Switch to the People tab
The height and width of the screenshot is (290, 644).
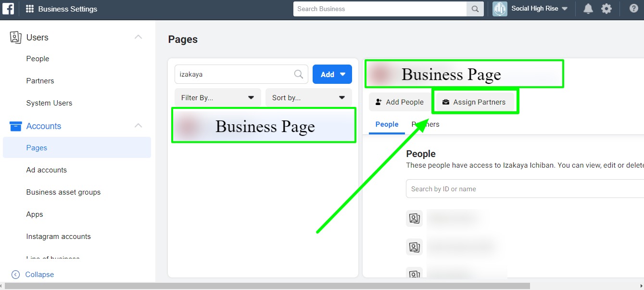point(387,124)
